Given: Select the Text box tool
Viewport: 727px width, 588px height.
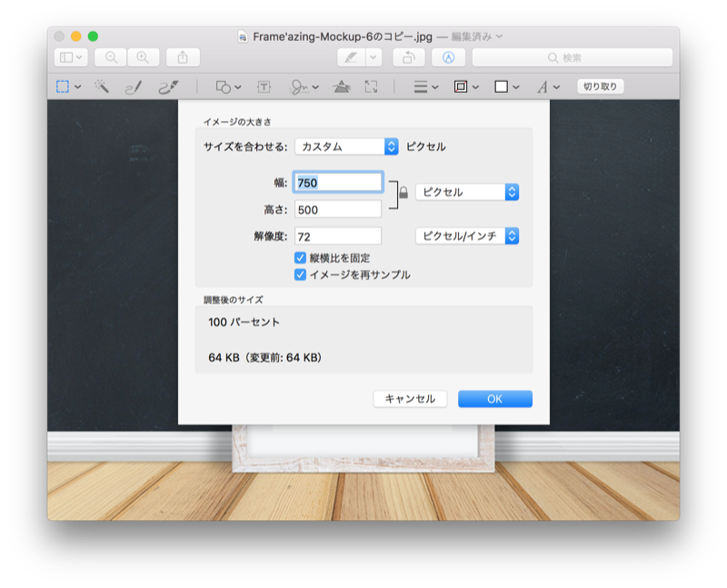Looking at the screenshot, I should pos(264,86).
